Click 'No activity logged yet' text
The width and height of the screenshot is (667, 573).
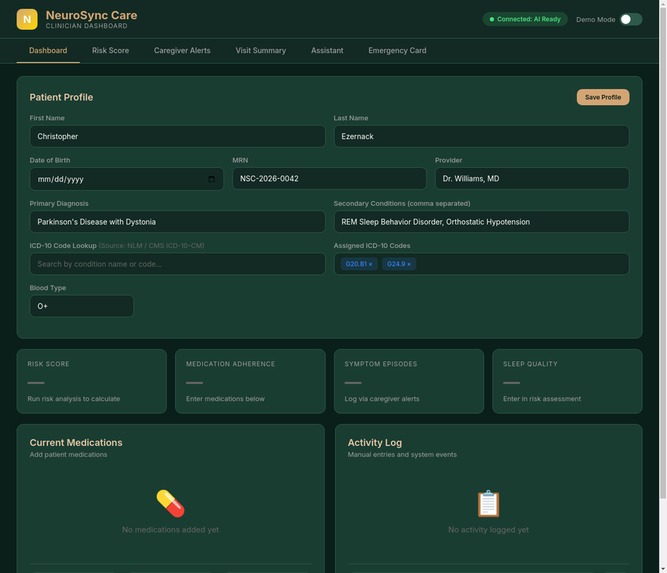488,530
